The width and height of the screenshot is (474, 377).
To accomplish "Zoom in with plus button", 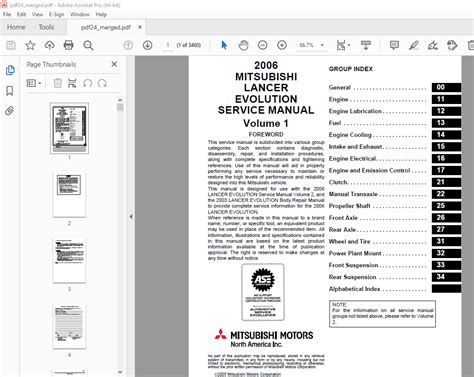I will 282,45.
